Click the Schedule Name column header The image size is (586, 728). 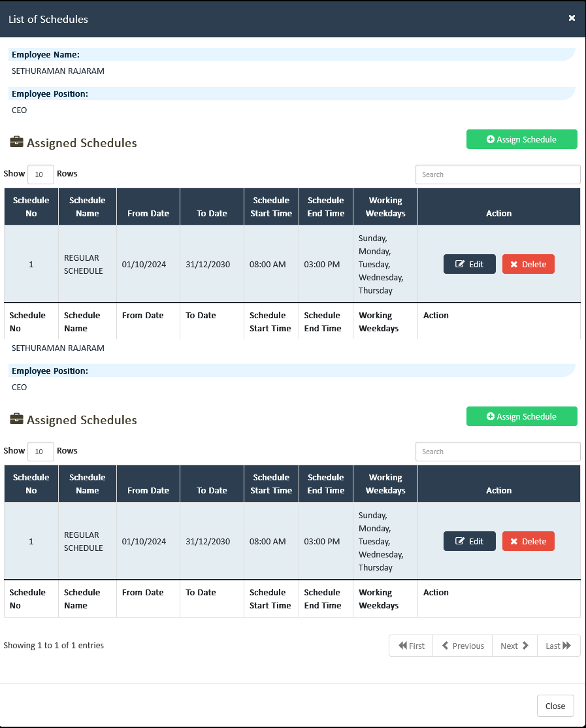(87, 206)
